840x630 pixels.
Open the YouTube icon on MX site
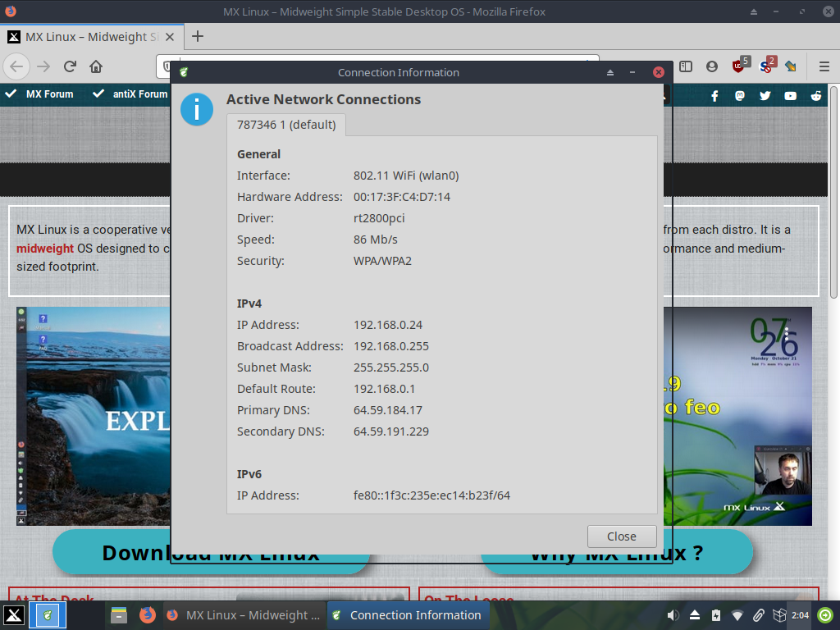(x=790, y=96)
